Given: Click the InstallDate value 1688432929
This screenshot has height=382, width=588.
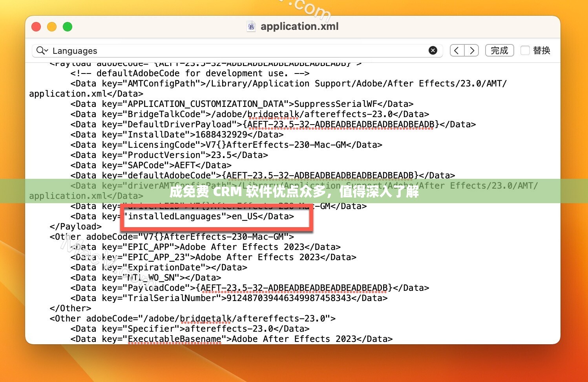Looking at the screenshot, I should click(221, 135).
